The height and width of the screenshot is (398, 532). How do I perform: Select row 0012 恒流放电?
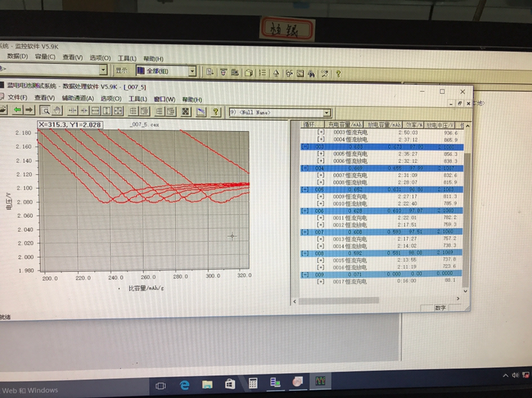[x=382, y=225]
